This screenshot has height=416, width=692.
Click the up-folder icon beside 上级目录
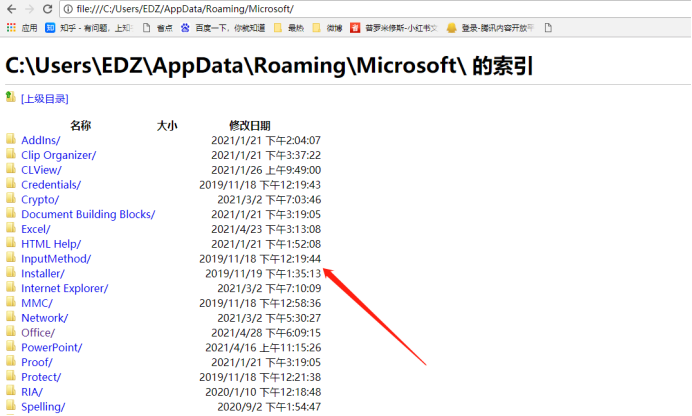(x=11, y=97)
